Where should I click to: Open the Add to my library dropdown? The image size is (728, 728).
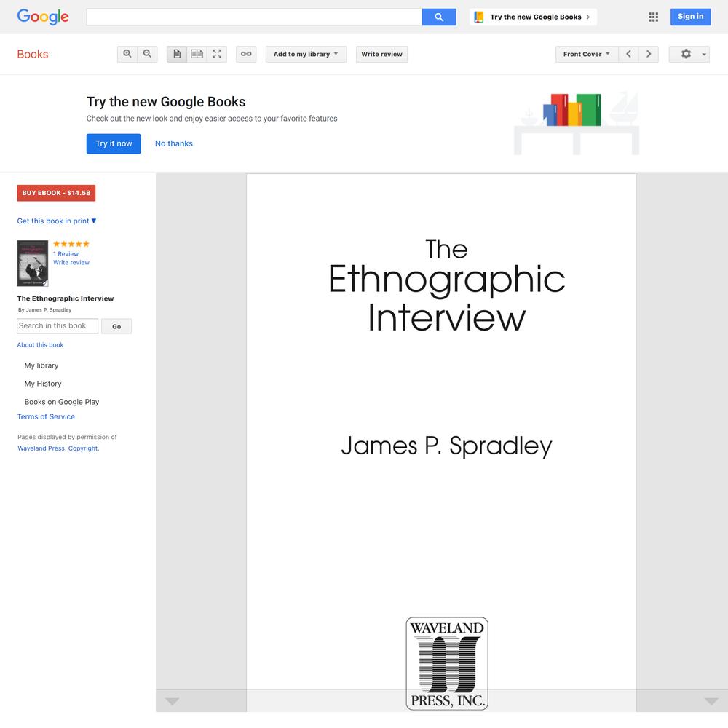306,54
